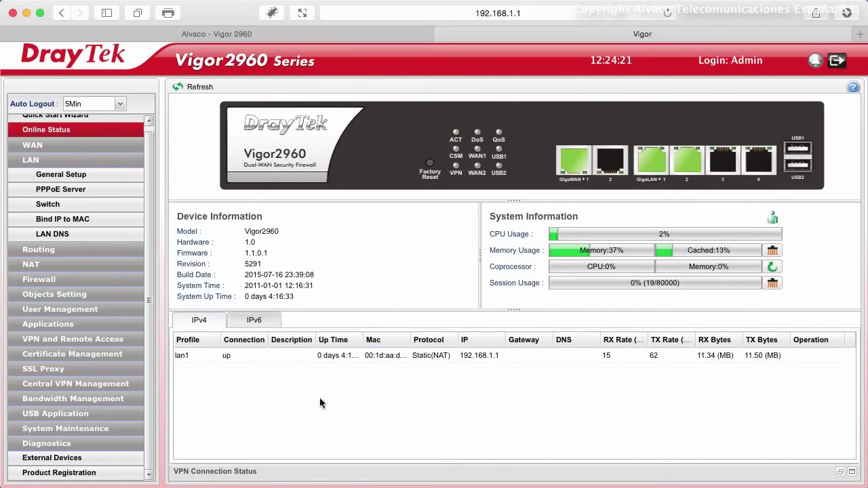Screen dimensions: 868x488
Task: Click the LAN port 3 on router image
Action: pos(722,161)
